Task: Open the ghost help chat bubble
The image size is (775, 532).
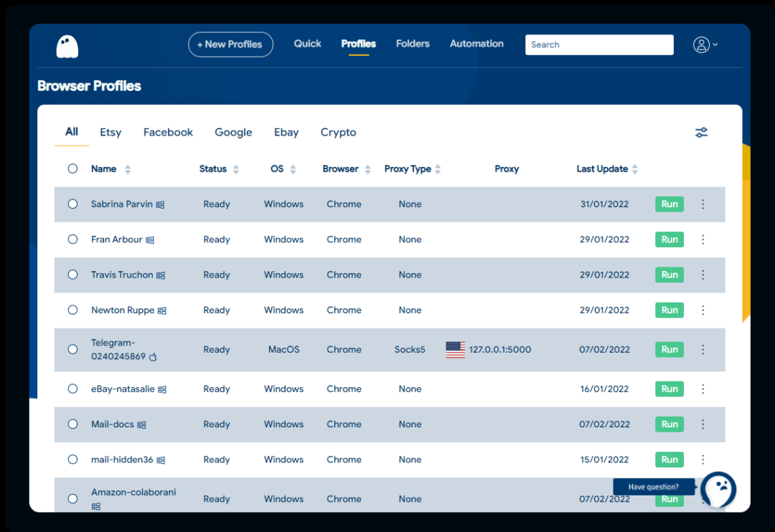Action: [718, 490]
